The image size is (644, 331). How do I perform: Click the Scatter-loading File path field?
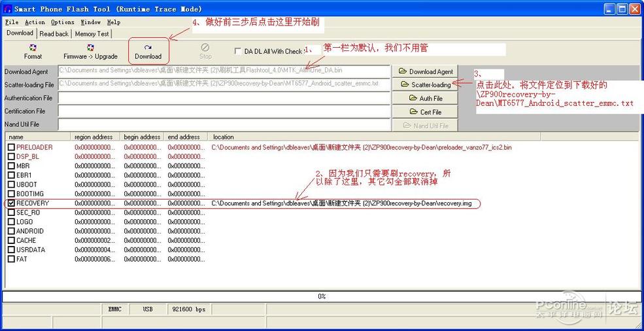coord(224,84)
